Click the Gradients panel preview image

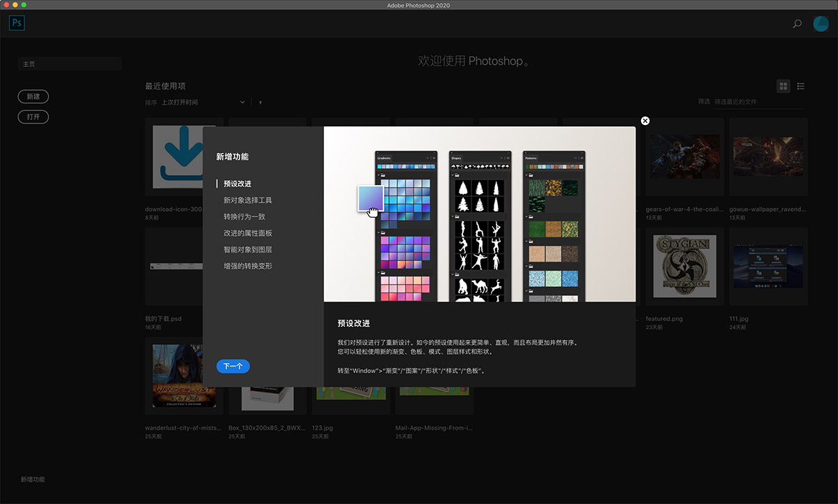tap(406, 227)
